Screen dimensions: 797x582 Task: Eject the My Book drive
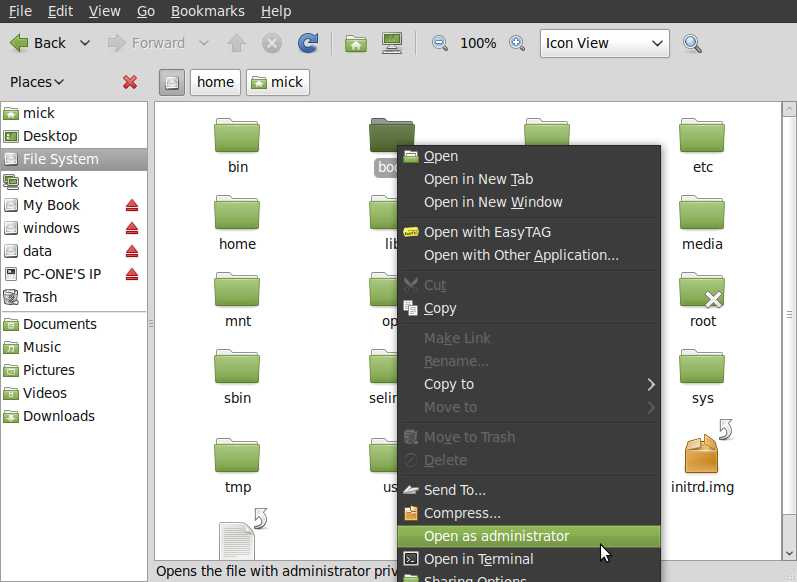[x=132, y=205]
